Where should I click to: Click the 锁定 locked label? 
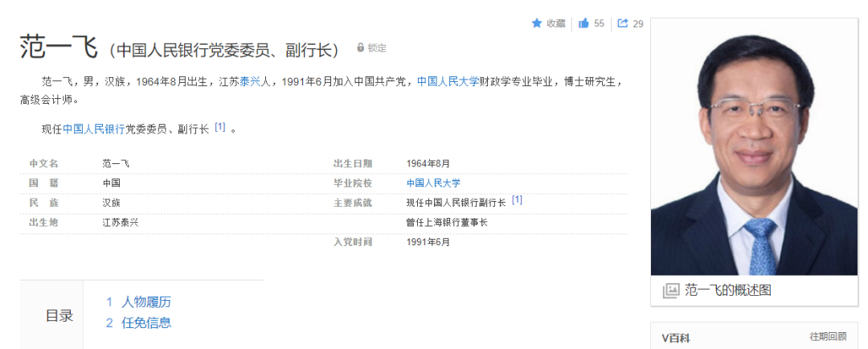tap(377, 48)
